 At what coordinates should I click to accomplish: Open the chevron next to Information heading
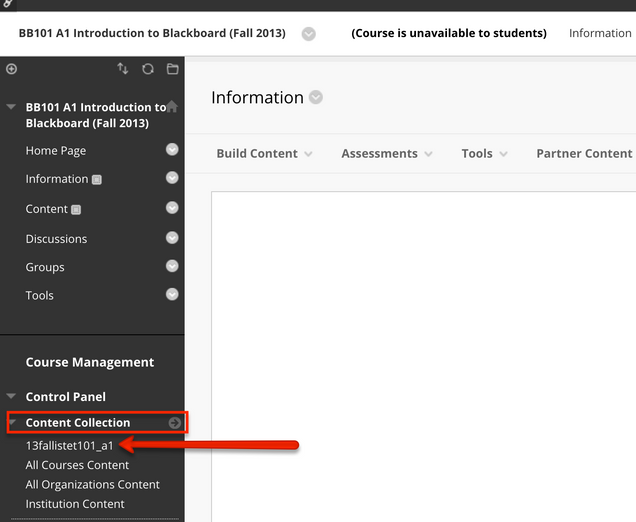tap(316, 97)
